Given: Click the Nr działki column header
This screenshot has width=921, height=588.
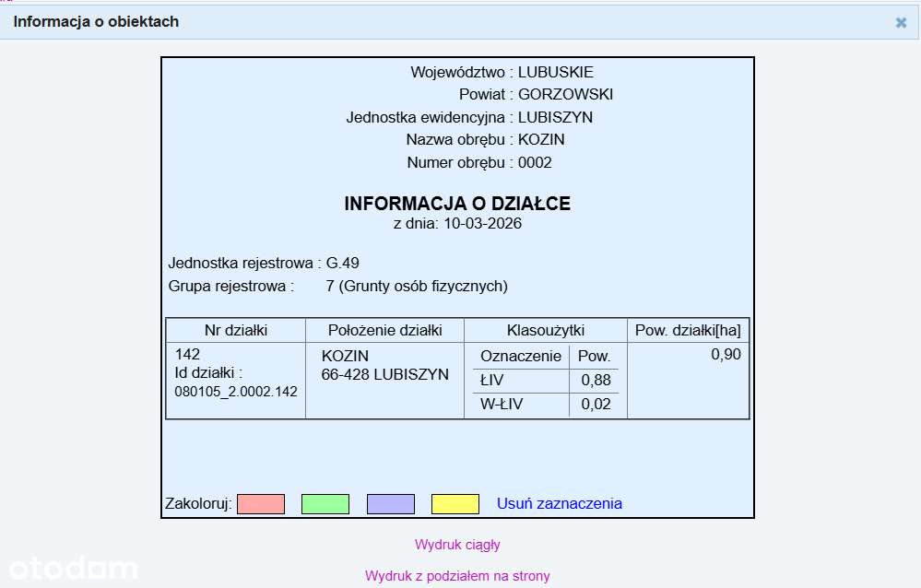Looking at the screenshot, I should click(236, 331).
